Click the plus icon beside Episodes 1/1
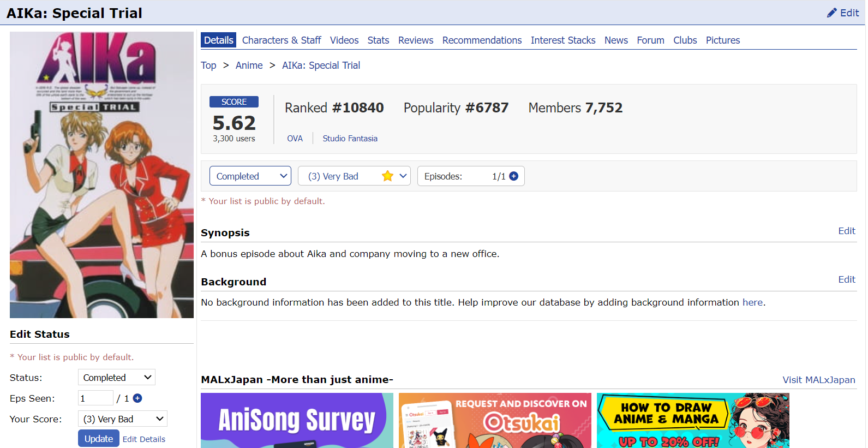Image resolution: width=868 pixels, height=448 pixels. [x=514, y=176]
